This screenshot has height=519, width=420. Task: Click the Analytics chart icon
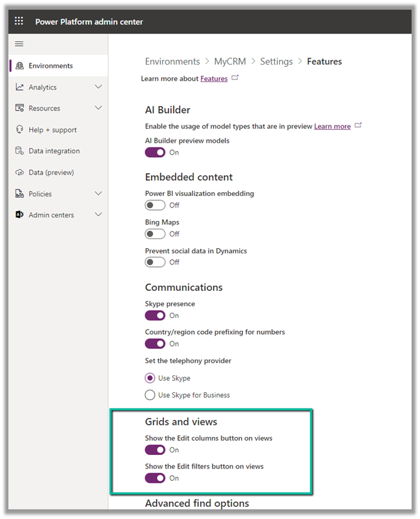pos(20,87)
